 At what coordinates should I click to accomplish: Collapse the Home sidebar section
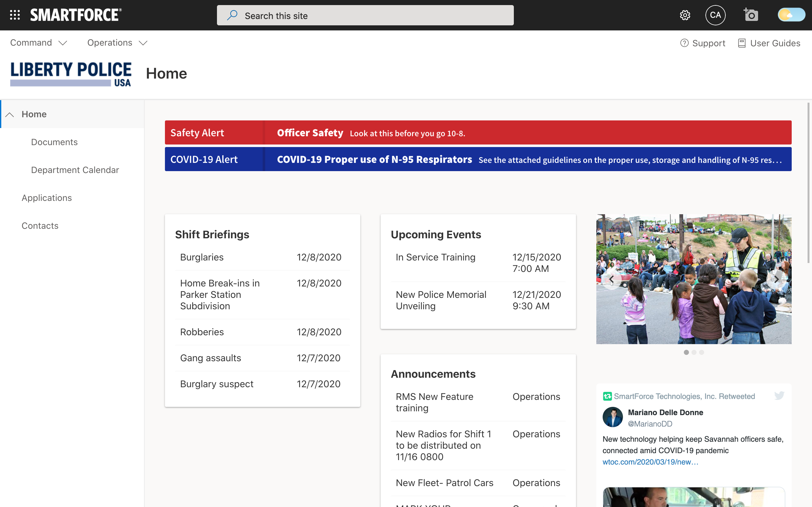click(x=10, y=114)
